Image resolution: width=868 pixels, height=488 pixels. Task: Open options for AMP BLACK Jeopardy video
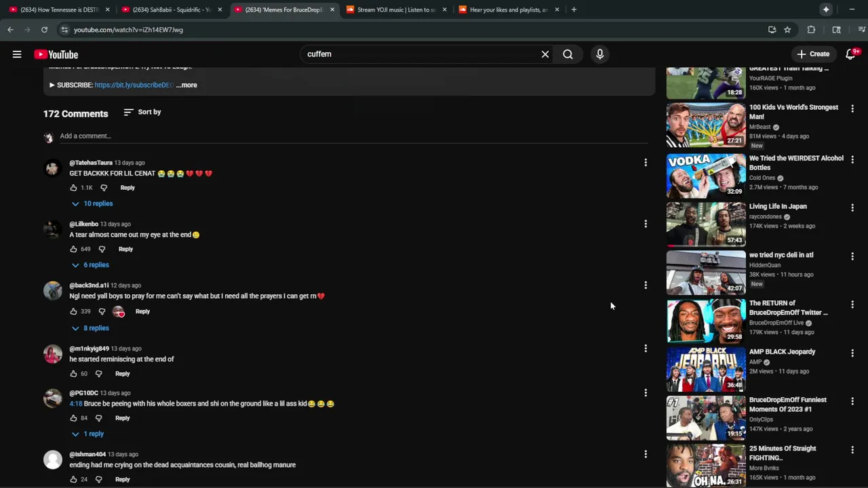point(852,353)
